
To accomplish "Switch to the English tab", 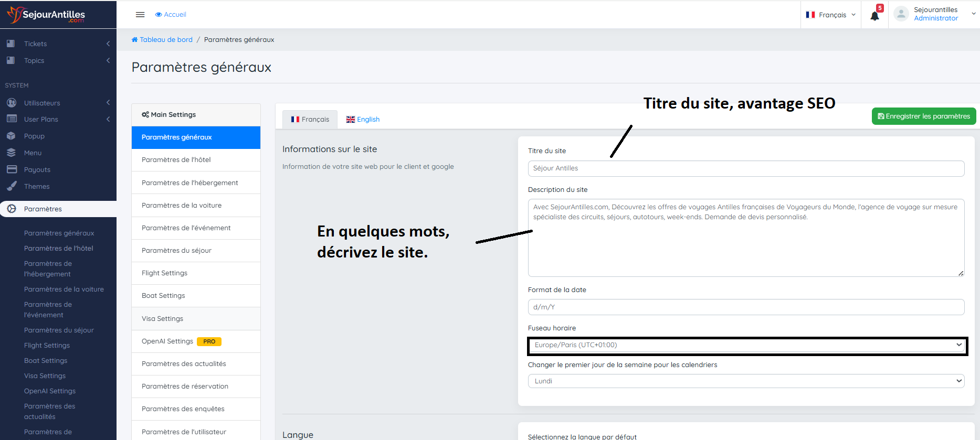I will (x=363, y=120).
